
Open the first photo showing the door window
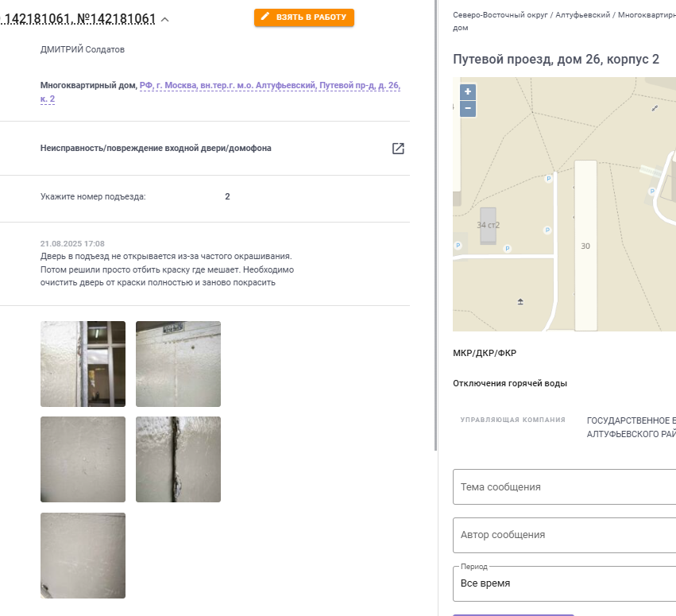[83, 364]
